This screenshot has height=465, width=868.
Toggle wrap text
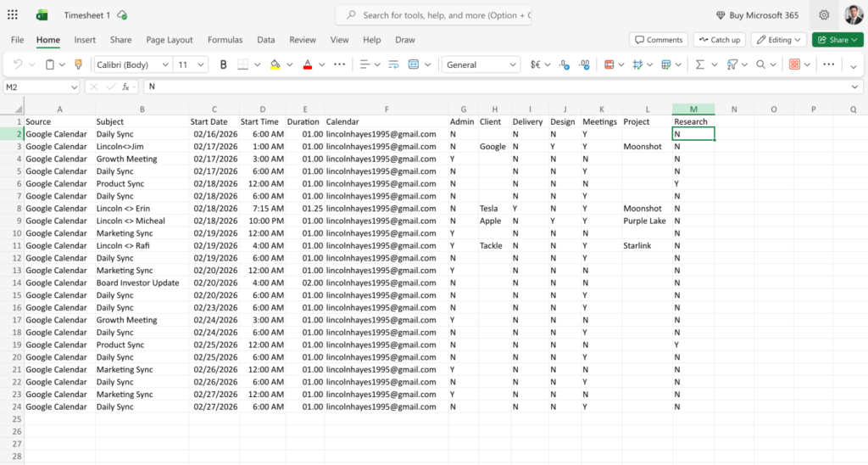click(x=393, y=64)
